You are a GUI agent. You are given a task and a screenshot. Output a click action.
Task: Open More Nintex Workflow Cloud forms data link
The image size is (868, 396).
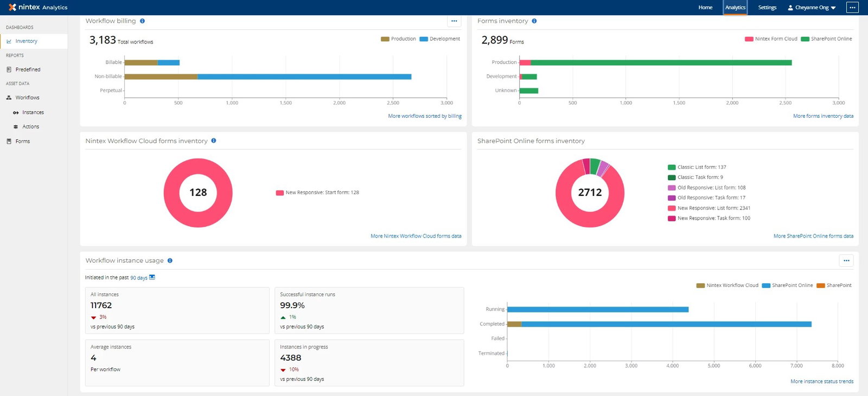pos(416,236)
